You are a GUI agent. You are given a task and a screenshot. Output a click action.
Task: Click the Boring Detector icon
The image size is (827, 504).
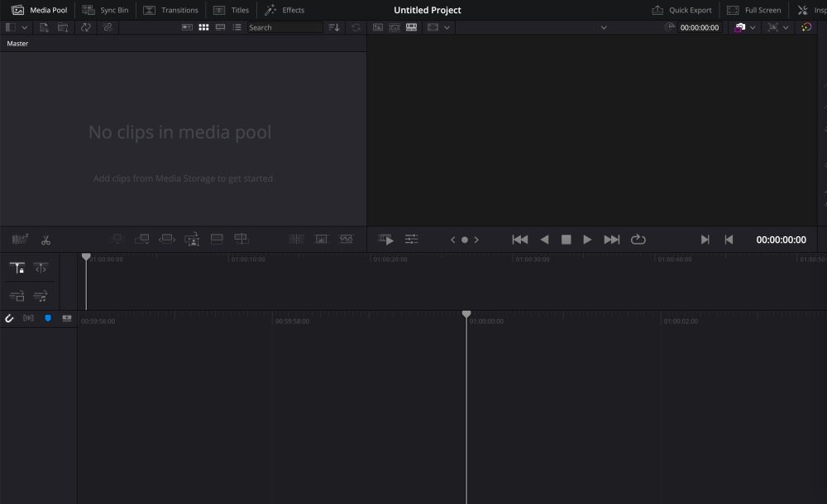[x=21, y=240]
